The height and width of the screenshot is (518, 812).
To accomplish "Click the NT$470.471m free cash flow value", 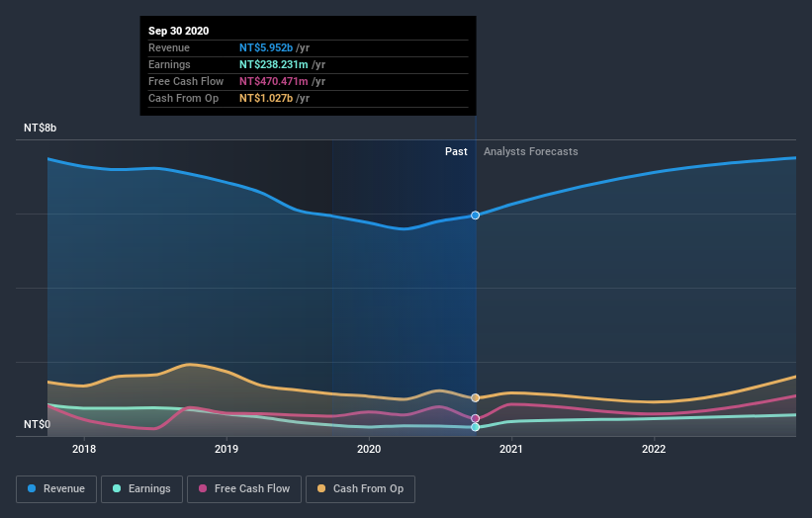I will [273, 81].
